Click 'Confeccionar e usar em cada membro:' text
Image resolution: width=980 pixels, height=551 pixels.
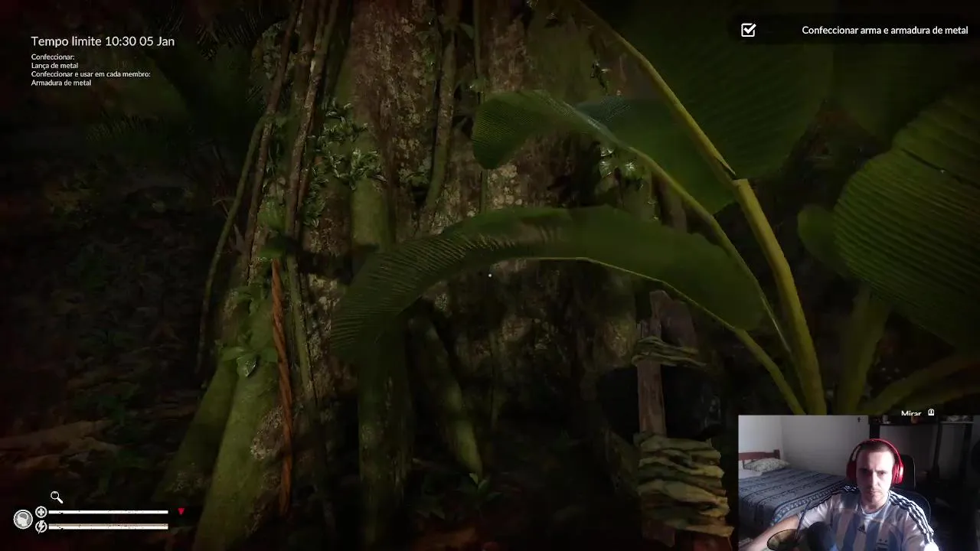click(90, 74)
